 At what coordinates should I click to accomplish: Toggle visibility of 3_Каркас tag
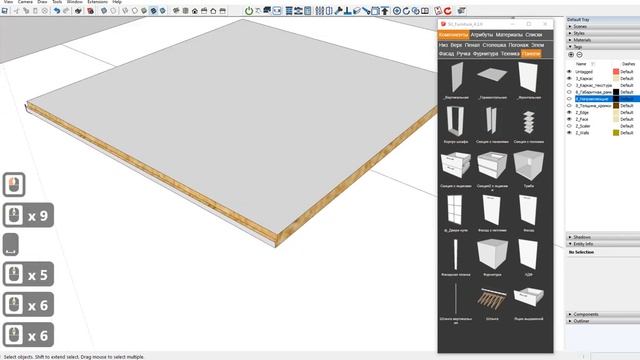tap(569, 78)
